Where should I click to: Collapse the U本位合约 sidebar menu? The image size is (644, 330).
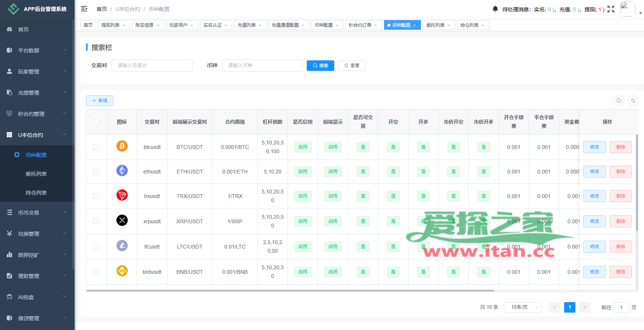tap(37, 135)
